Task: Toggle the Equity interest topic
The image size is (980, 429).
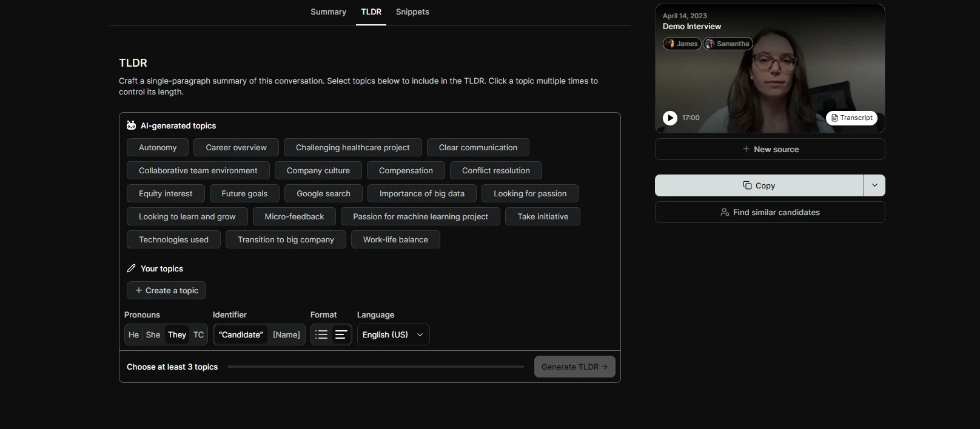Action: (x=166, y=193)
